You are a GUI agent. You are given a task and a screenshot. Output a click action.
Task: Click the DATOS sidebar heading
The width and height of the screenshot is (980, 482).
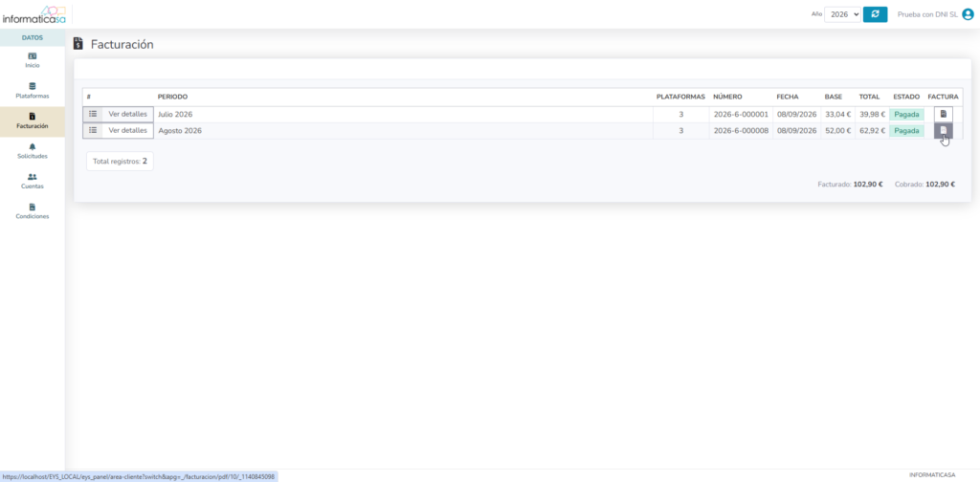tap(33, 37)
